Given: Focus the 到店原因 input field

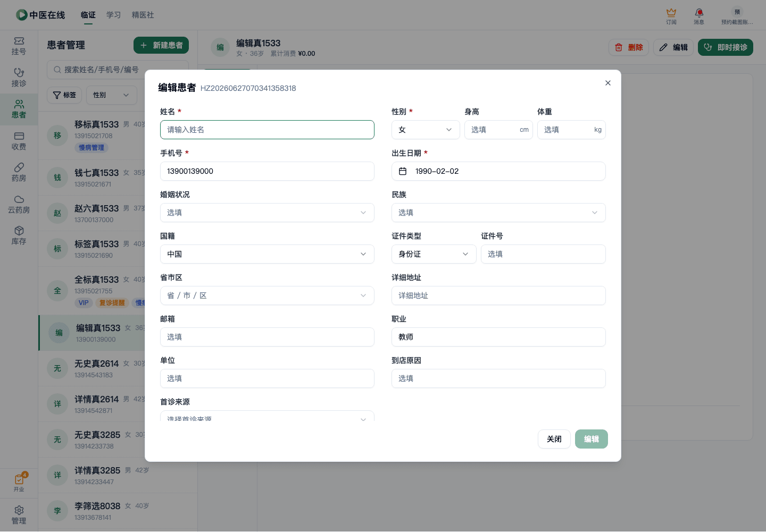Looking at the screenshot, I should pos(498,378).
